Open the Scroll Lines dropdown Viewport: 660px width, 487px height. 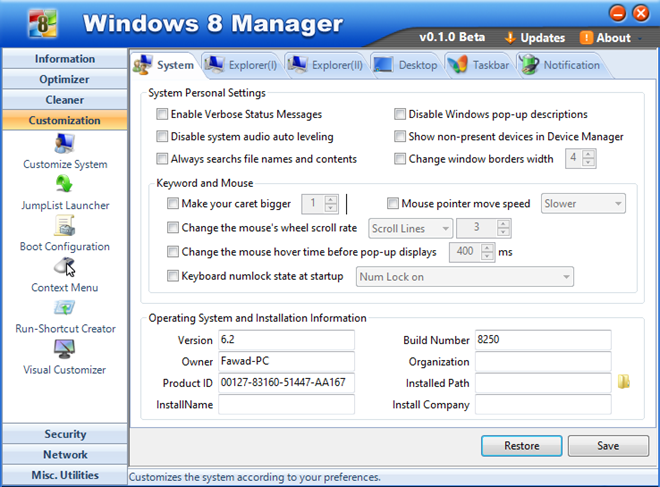click(x=410, y=229)
